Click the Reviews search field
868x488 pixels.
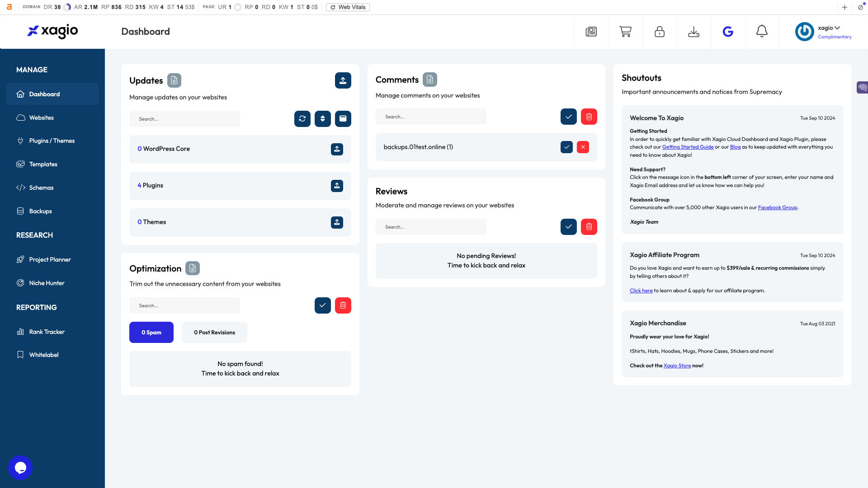point(431,227)
